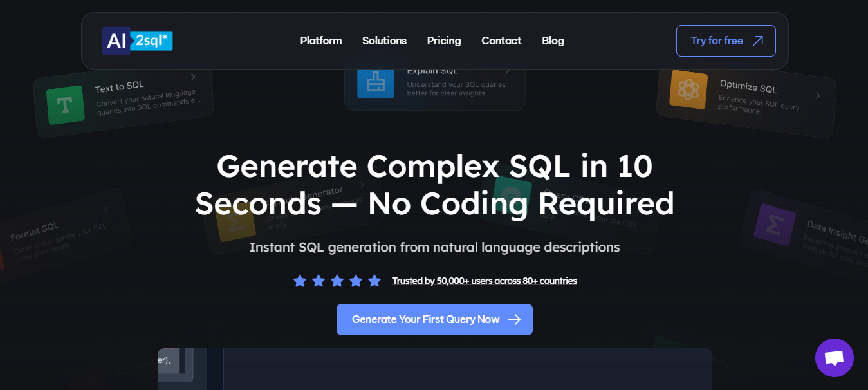This screenshot has width=868, height=390.
Task: Open the Solutions menu
Action: (x=384, y=41)
